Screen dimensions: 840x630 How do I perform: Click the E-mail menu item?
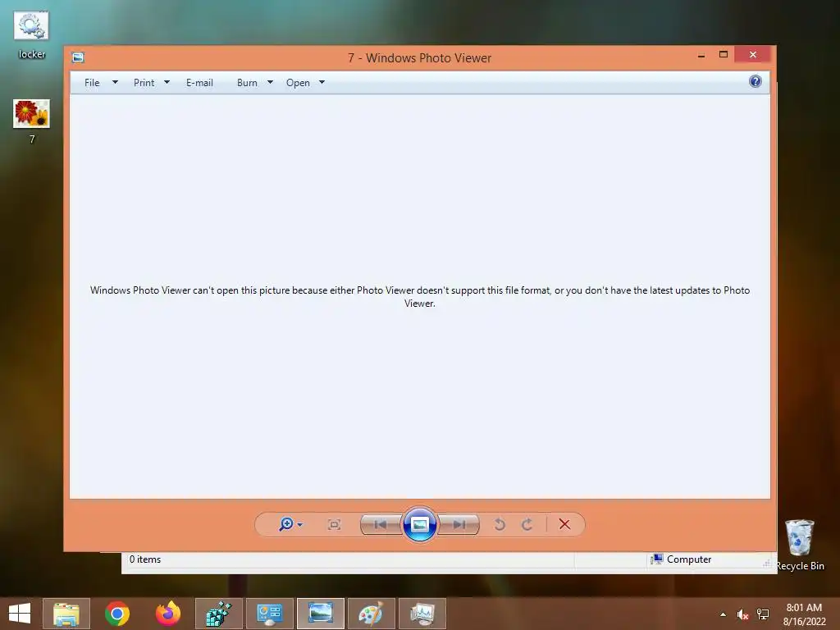click(199, 83)
